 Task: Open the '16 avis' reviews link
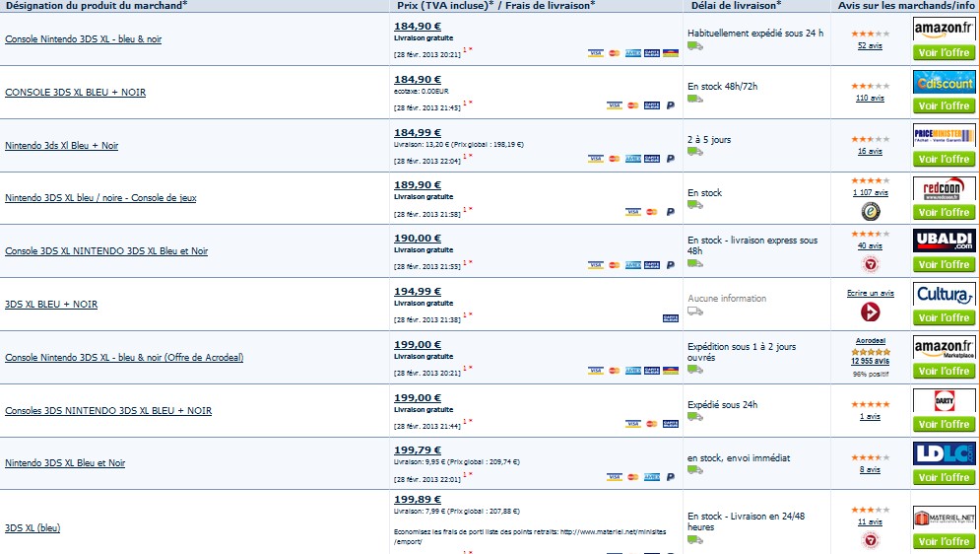tap(870, 152)
